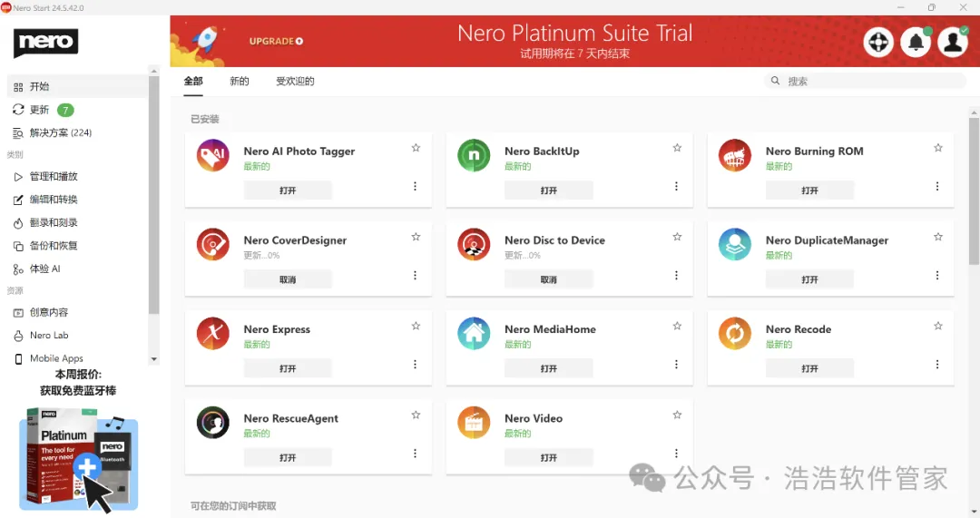Favorite Nero BackItUp with star
980x518 pixels.
tap(677, 148)
